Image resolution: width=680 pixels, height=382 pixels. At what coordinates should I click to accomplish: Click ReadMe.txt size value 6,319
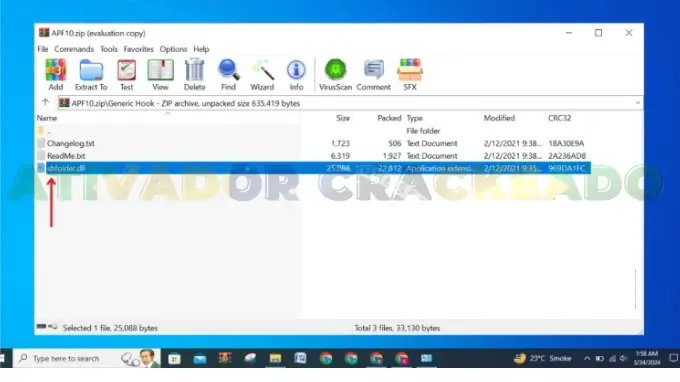point(340,156)
